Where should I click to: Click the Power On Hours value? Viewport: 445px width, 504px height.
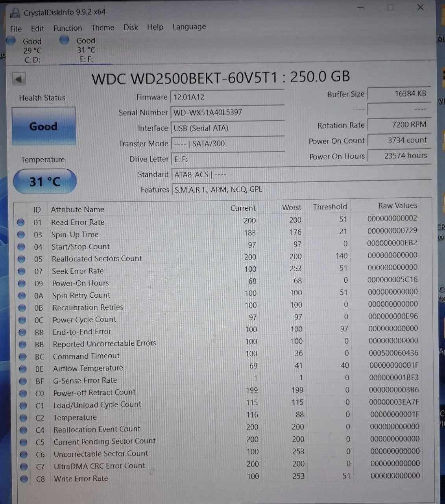point(399,156)
